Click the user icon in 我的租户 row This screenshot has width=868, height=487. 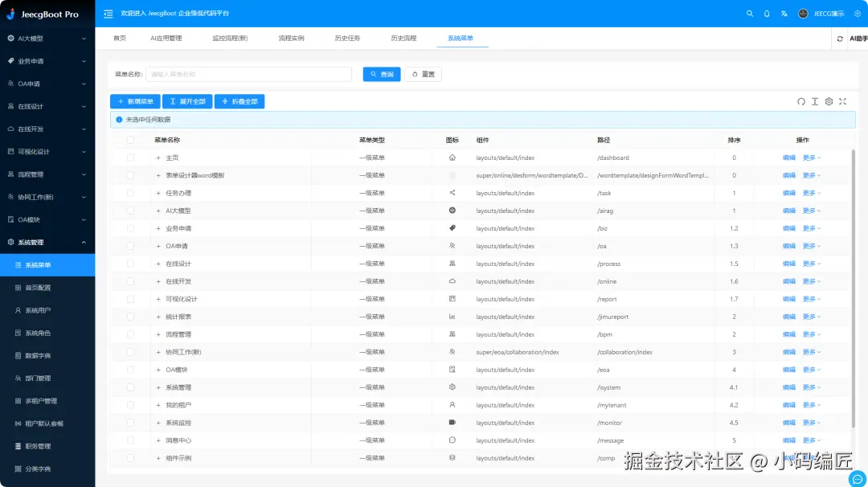[452, 405]
